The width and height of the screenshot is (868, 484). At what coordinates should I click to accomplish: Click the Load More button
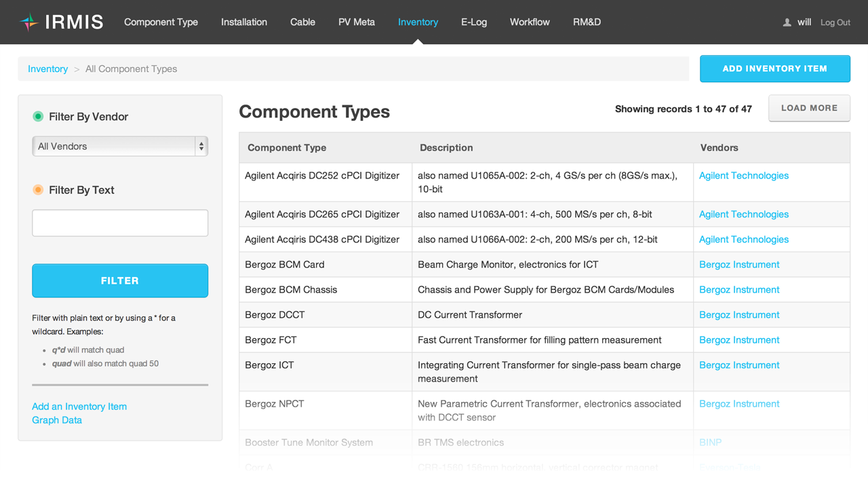[809, 108]
